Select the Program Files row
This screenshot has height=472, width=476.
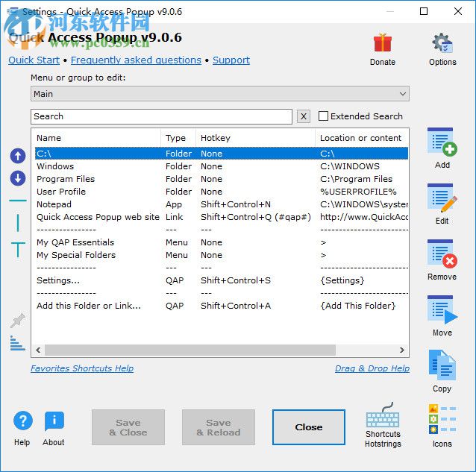tap(222, 179)
